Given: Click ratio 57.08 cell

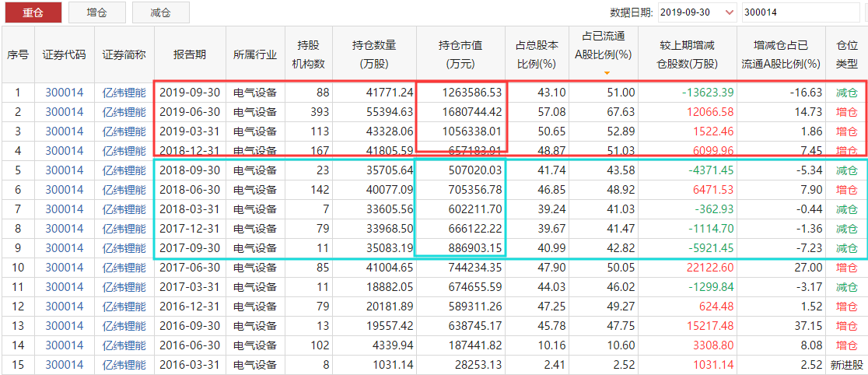Looking at the screenshot, I should 537,113.
